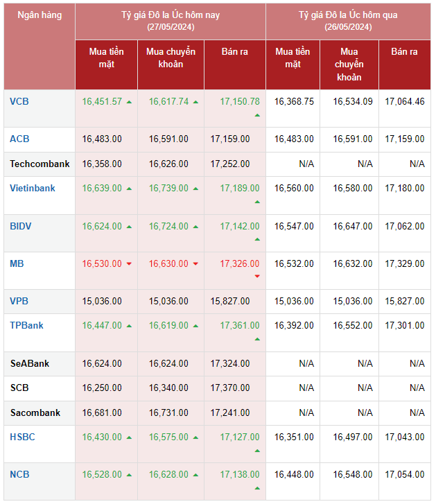Go to the TPBank link
The image size is (436, 504).
[x=27, y=325]
